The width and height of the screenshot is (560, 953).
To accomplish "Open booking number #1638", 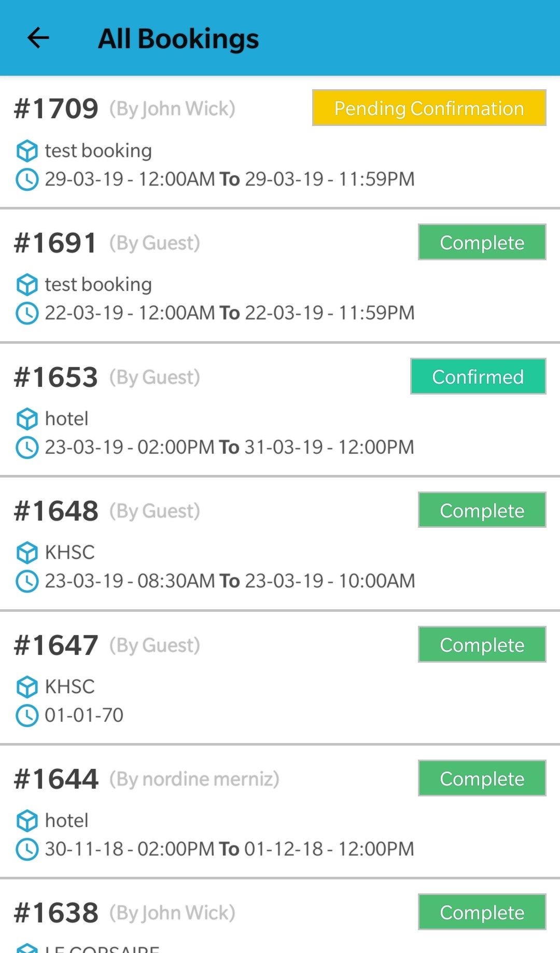I will coord(56,913).
